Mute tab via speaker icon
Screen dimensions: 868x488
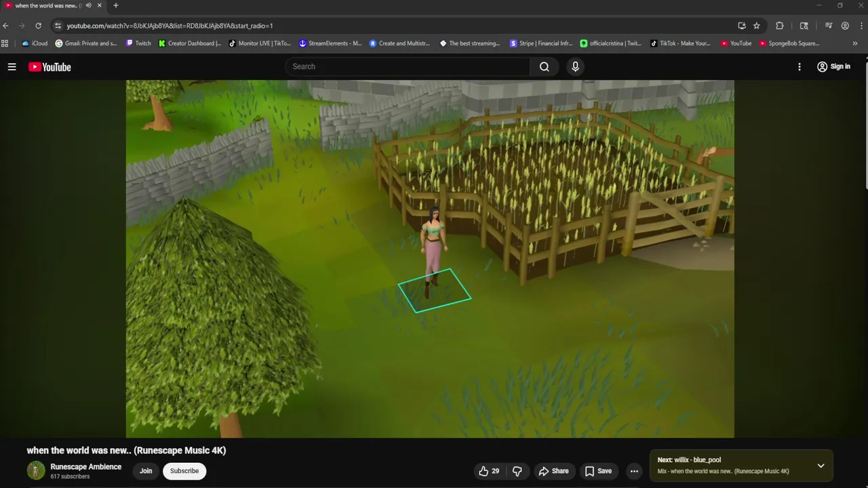(x=88, y=5)
